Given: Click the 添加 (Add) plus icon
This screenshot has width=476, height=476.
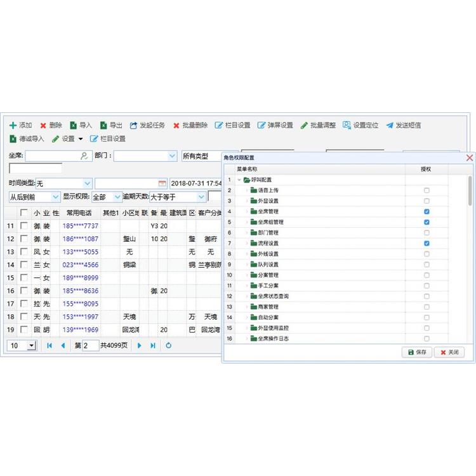Looking at the screenshot, I should tap(13, 126).
